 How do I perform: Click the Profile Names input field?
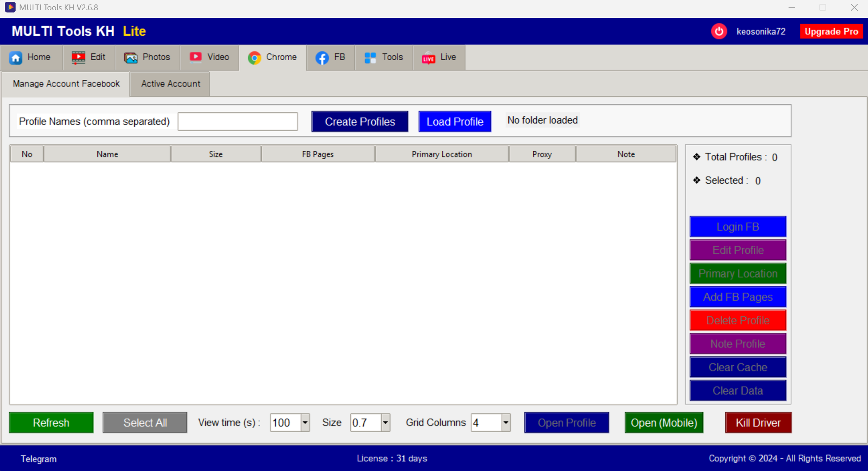(237, 121)
